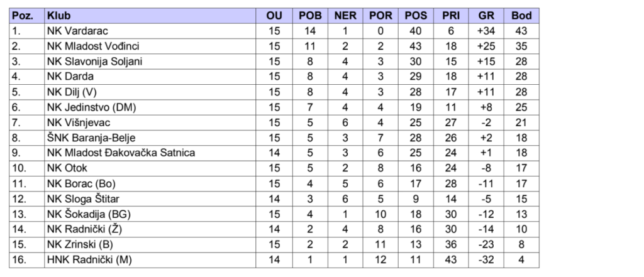Click the GR column header
Viewport: 644px width, 277px height.
(x=486, y=16)
